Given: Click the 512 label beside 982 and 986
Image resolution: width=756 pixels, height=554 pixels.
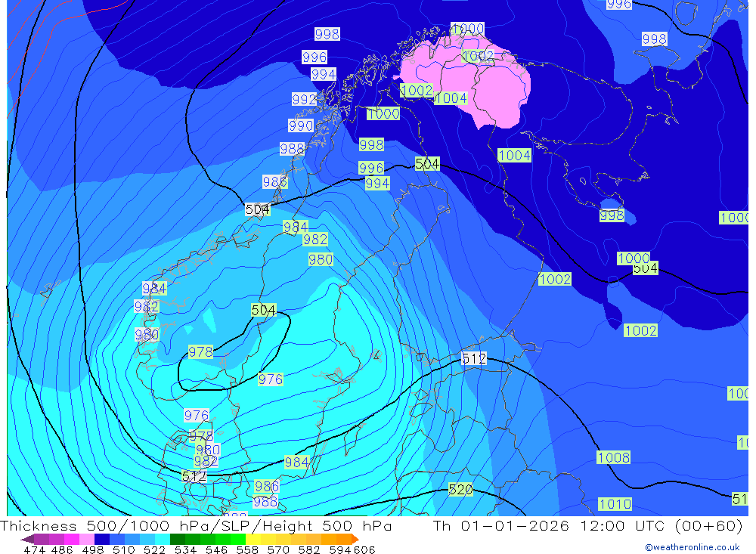Looking at the screenshot, I should tap(194, 476).
